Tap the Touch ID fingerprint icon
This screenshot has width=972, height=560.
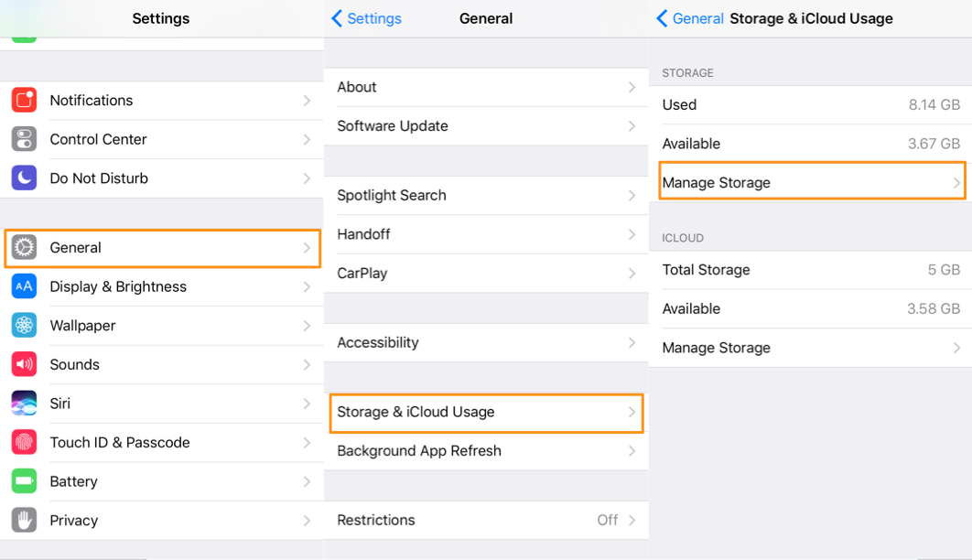click(x=24, y=443)
